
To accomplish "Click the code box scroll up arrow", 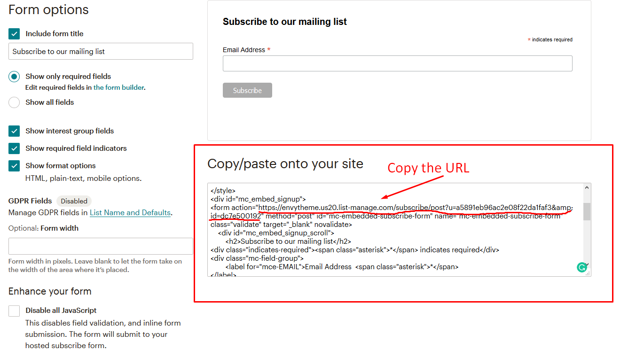I will point(587,187).
